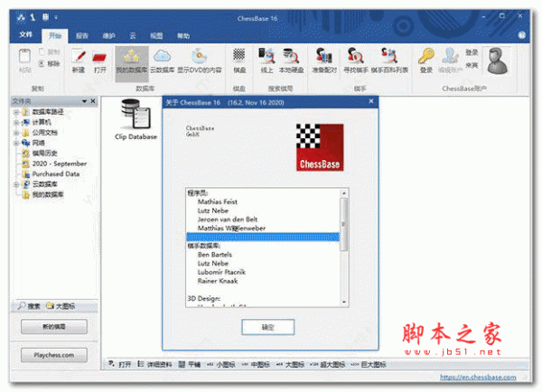Select Purchased Data in folder tree

56,173
